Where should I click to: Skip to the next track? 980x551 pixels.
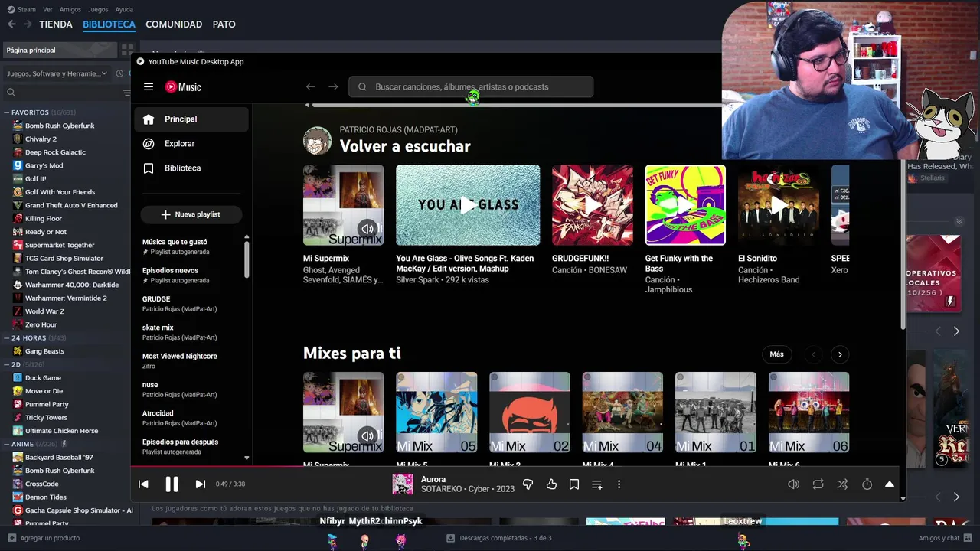(x=200, y=484)
